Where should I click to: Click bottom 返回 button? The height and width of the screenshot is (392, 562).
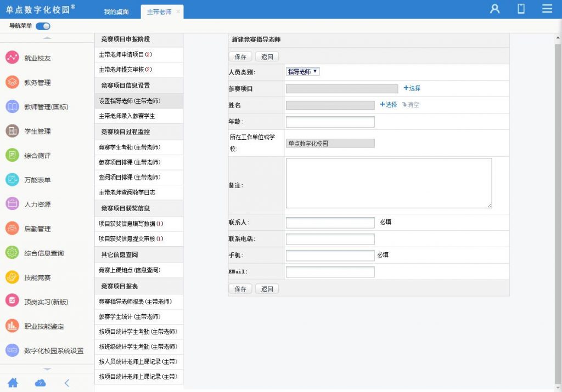click(x=267, y=288)
